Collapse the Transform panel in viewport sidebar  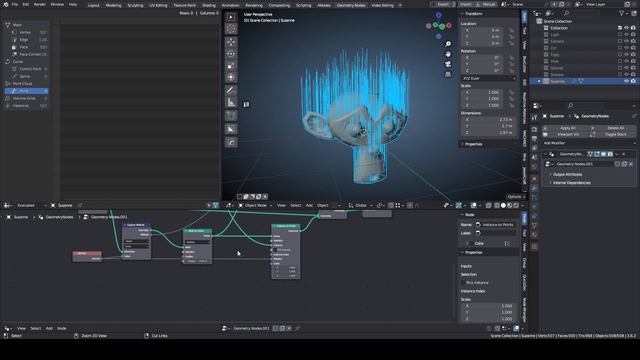(x=473, y=13)
